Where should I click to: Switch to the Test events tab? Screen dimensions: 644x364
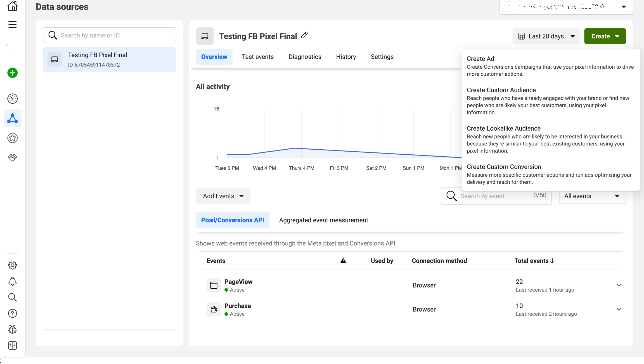coord(257,57)
